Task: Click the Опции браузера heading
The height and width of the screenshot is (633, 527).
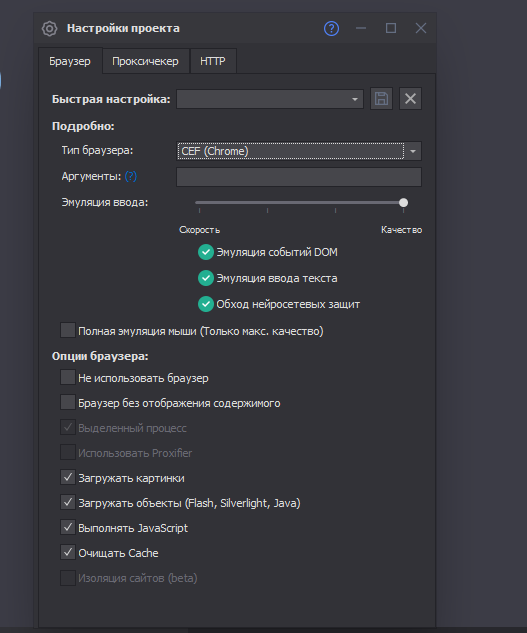Action: click(x=100, y=356)
